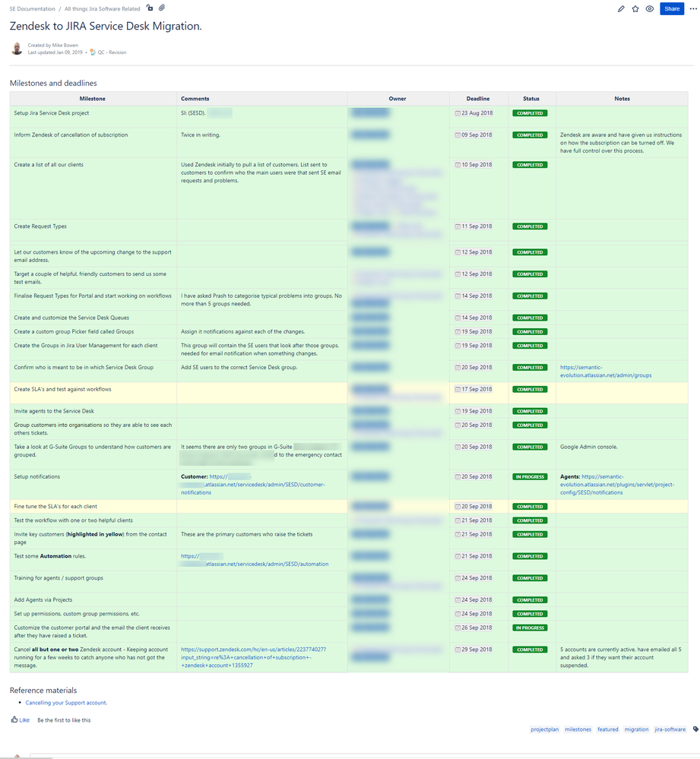700x759 pixels.
Task: Open the Zendesk cancellation support article link
Action: point(251,654)
